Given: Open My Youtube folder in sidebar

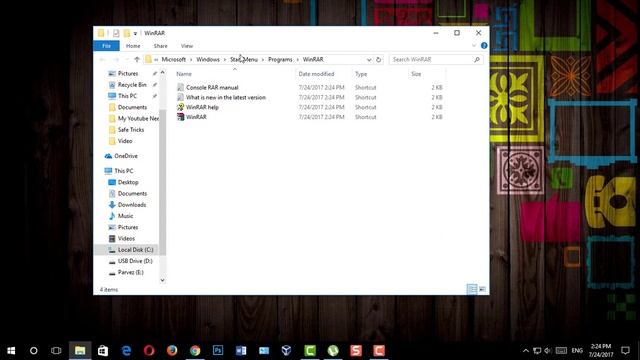Looking at the screenshot, I should point(138,118).
